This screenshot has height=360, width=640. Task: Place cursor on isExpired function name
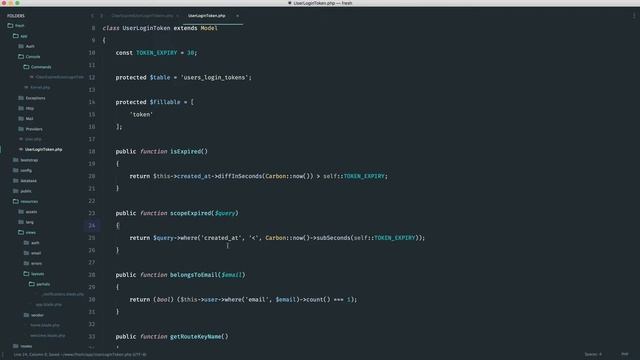tap(186, 151)
